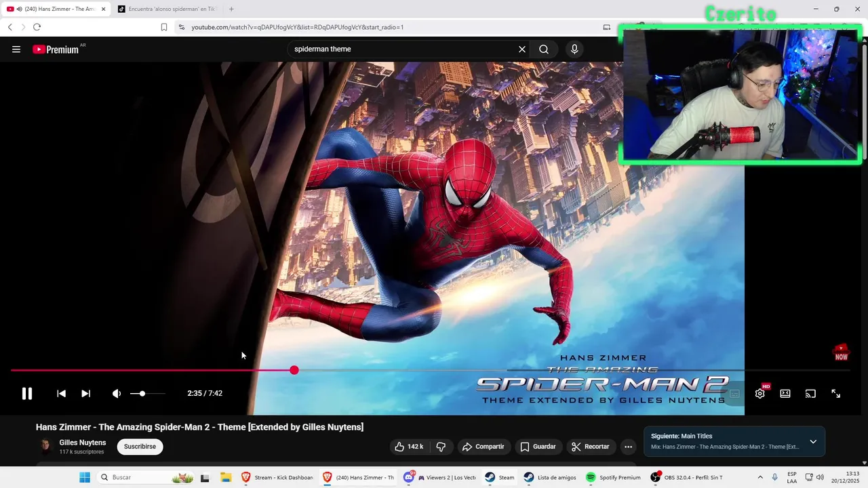Toggle the subtitles button in player
868x488 pixels.
pyautogui.click(x=735, y=394)
